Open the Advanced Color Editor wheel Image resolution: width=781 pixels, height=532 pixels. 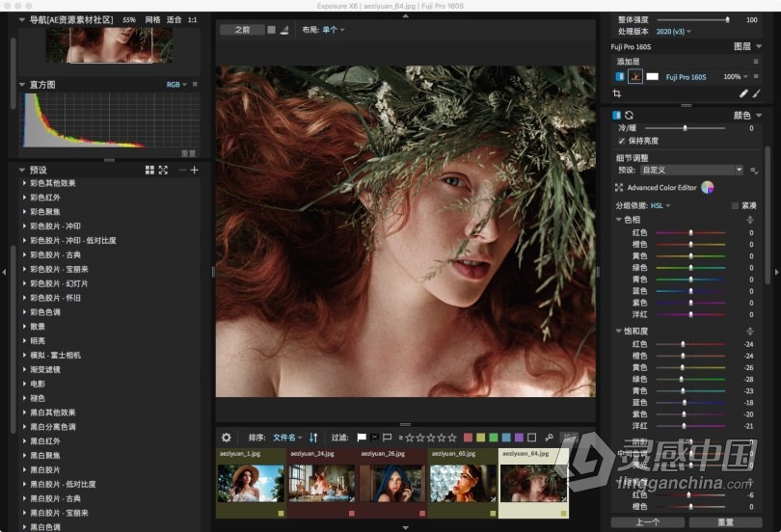(708, 187)
